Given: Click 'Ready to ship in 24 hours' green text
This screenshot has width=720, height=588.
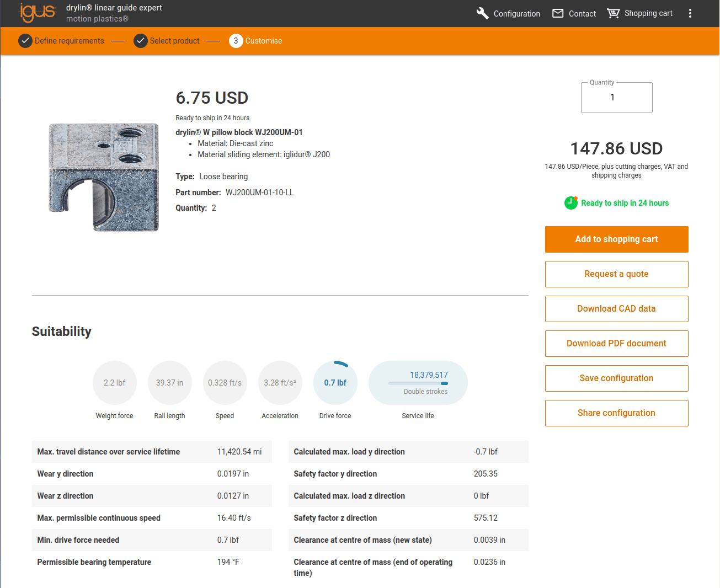Looking at the screenshot, I should pyautogui.click(x=625, y=203).
